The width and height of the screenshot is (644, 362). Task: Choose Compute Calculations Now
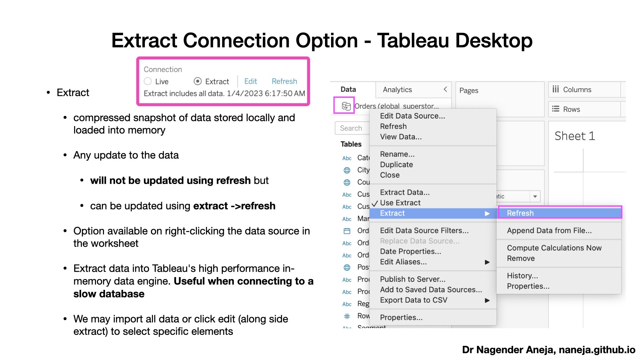point(554,248)
